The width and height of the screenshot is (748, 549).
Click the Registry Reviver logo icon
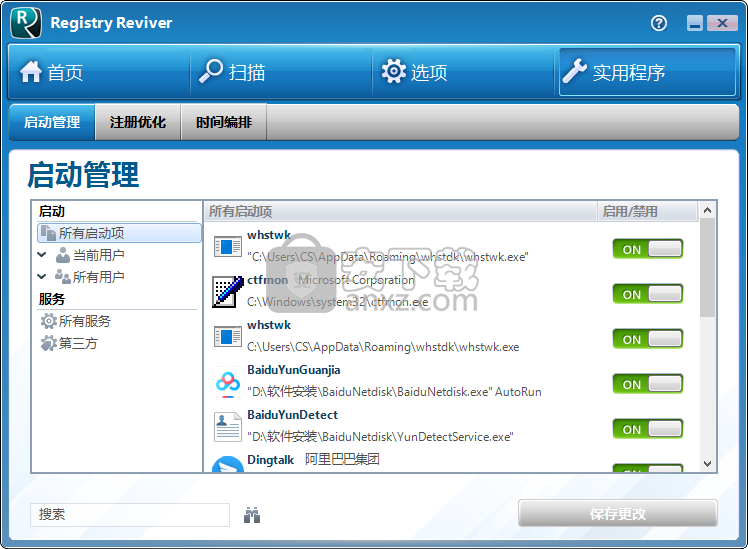[x=26, y=22]
